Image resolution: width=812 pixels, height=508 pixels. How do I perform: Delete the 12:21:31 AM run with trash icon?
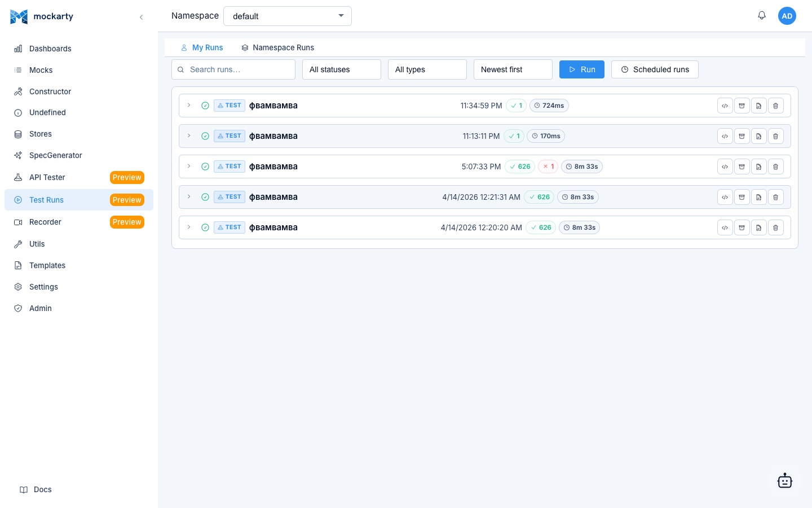pyautogui.click(x=776, y=197)
